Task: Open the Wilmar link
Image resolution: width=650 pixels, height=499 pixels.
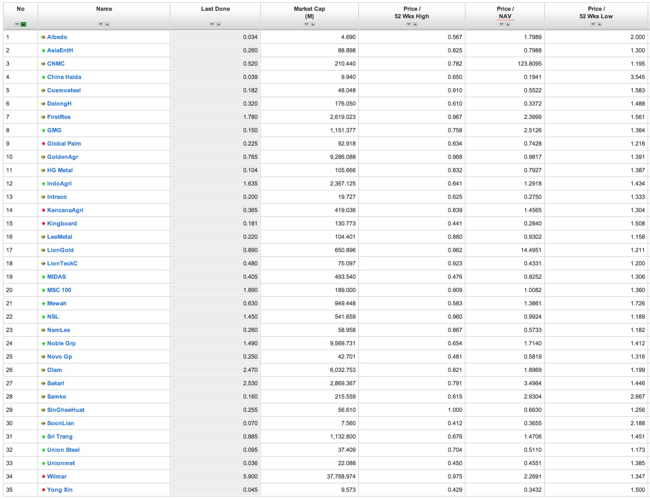Action: [57, 476]
